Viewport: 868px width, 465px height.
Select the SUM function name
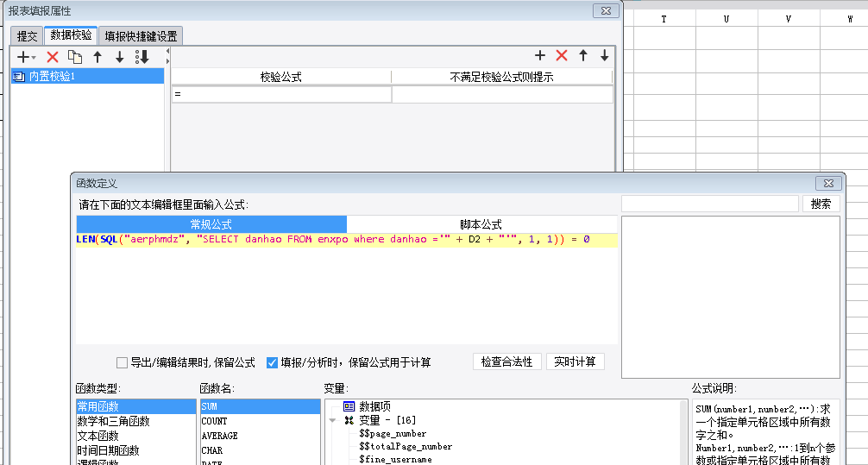pos(261,407)
